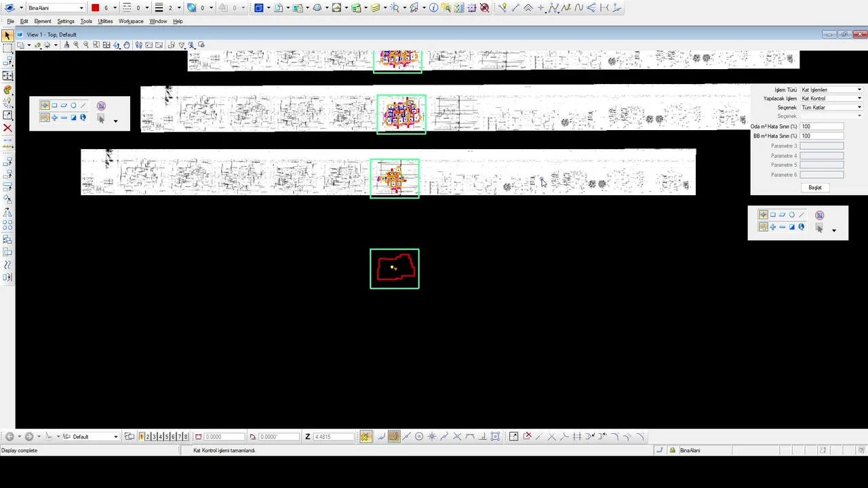
Task: Open the Element menu
Action: coord(43,21)
